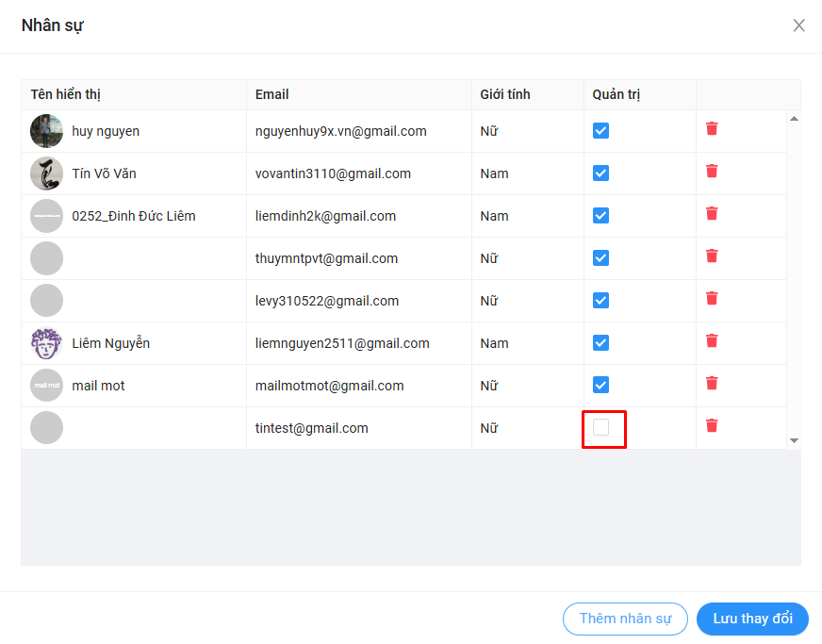Click trash icon for levy310522@gmail.com
The height and width of the screenshot is (644, 822).
(x=712, y=299)
